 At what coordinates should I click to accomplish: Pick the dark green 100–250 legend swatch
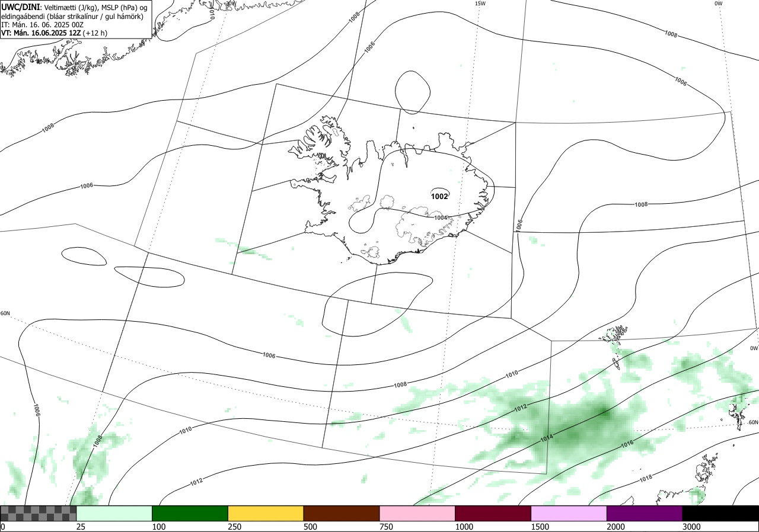click(x=190, y=513)
